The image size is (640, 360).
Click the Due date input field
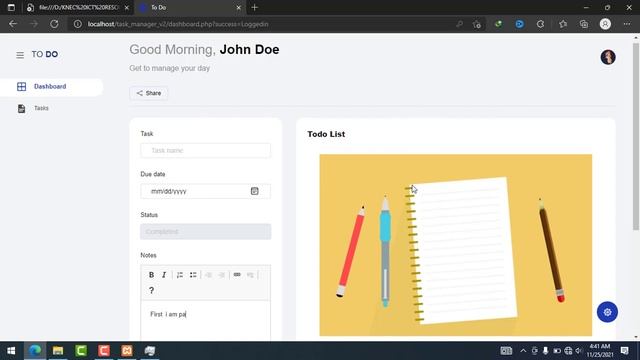[x=205, y=191]
